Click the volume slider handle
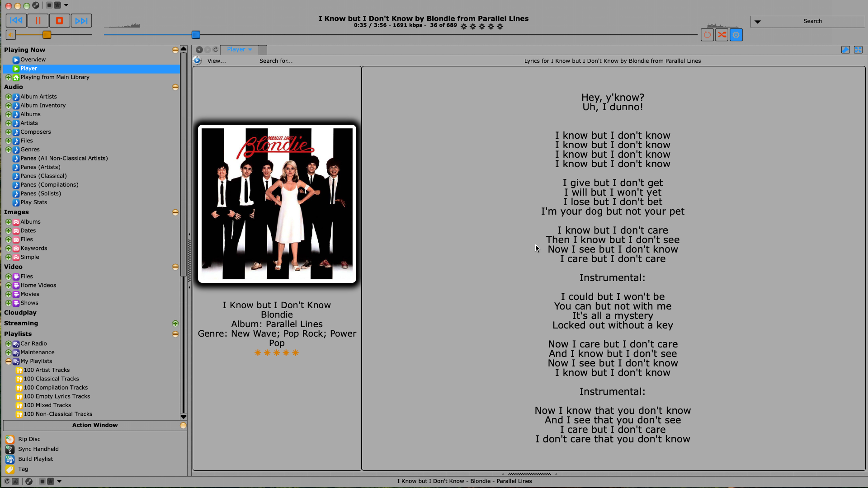868x488 pixels. [47, 35]
